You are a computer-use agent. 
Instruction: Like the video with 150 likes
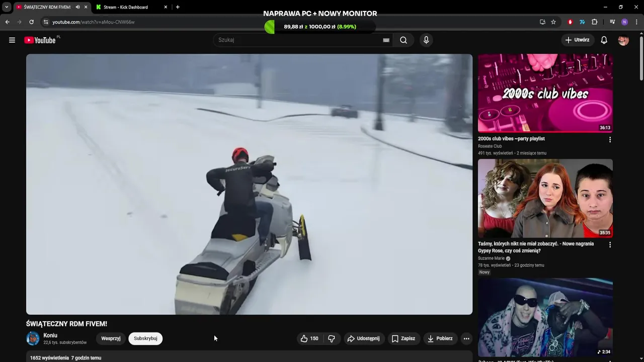click(309, 339)
